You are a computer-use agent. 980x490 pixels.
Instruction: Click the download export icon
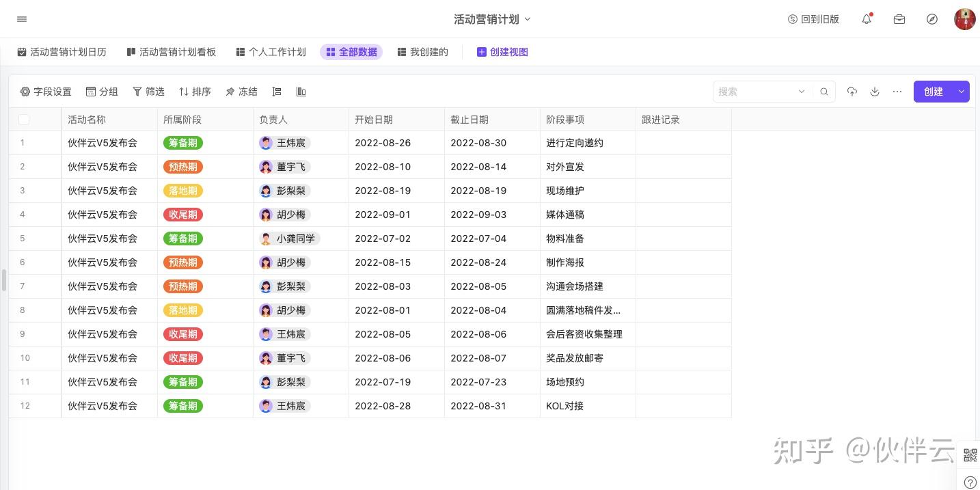click(874, 92)
